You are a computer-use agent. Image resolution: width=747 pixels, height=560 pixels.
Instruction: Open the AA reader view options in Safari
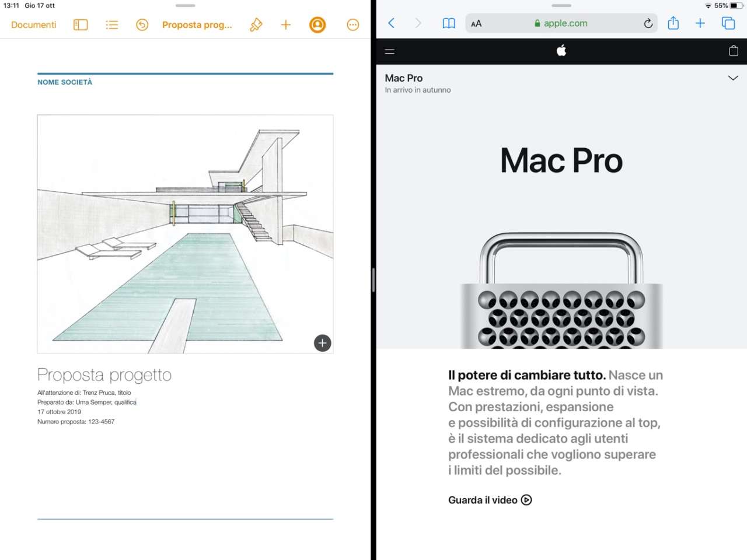coord(476,23)
